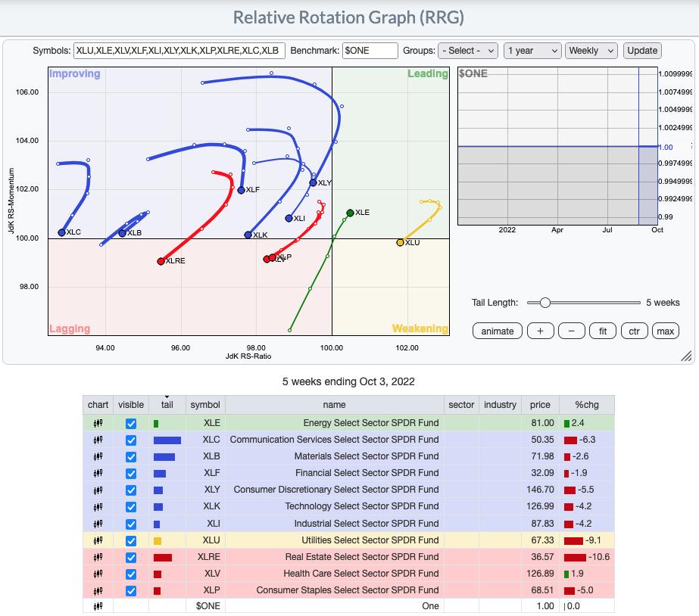
Task: Select the XLU point on graph
Action: [x=400, y=243]
